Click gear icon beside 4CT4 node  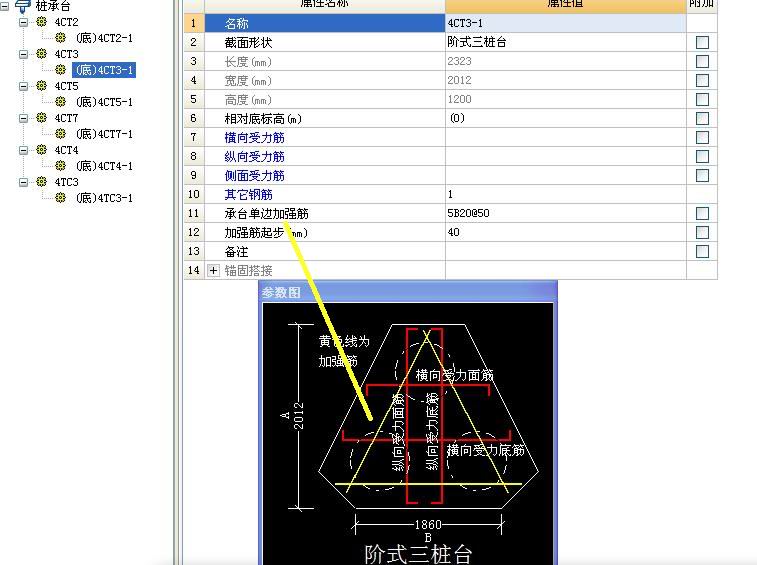pos(42,150)
